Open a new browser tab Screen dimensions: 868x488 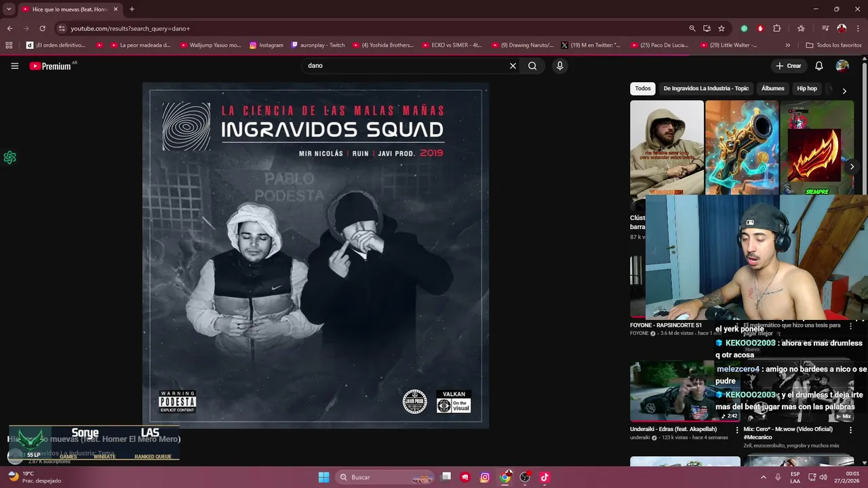tap(132, 9)
